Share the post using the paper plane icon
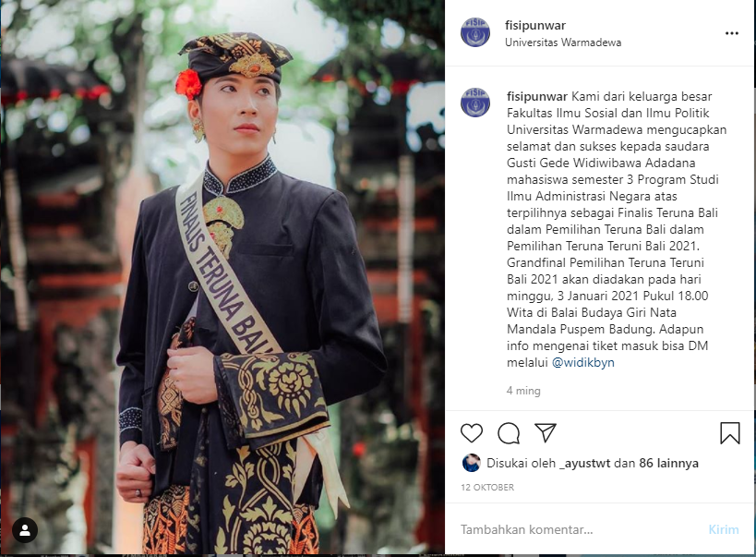Viewport: 756px width, 557px height. click(546, 432)
